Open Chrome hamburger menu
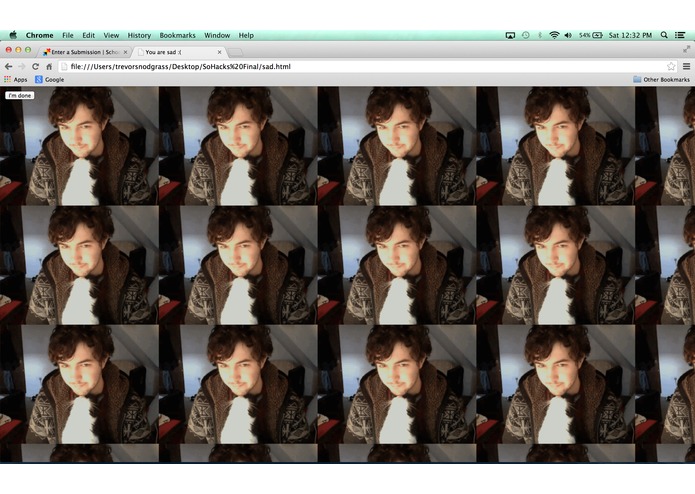Screen dimensions: 695x494 687,66
